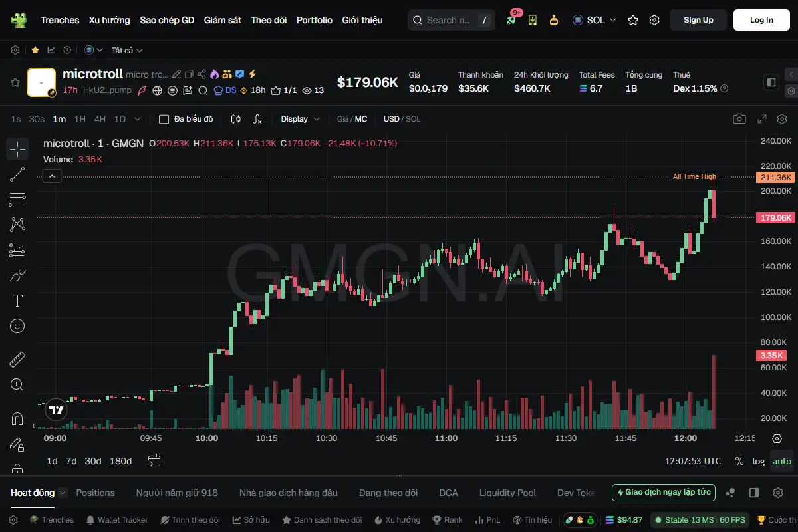Viewport: 798px width, 532px height.
Task: Toggle auto scale
Action: (782, 461)
